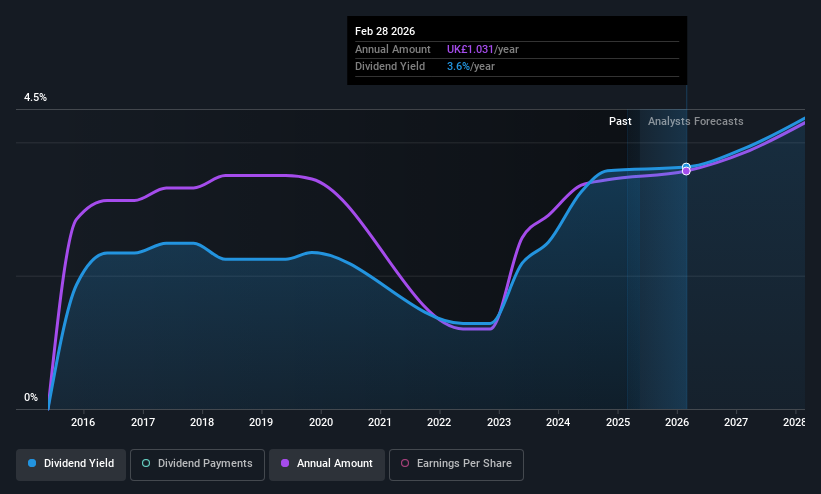Click the 2025 x-axis label
This screenshot has height=494, width=821.
point(618,422)
